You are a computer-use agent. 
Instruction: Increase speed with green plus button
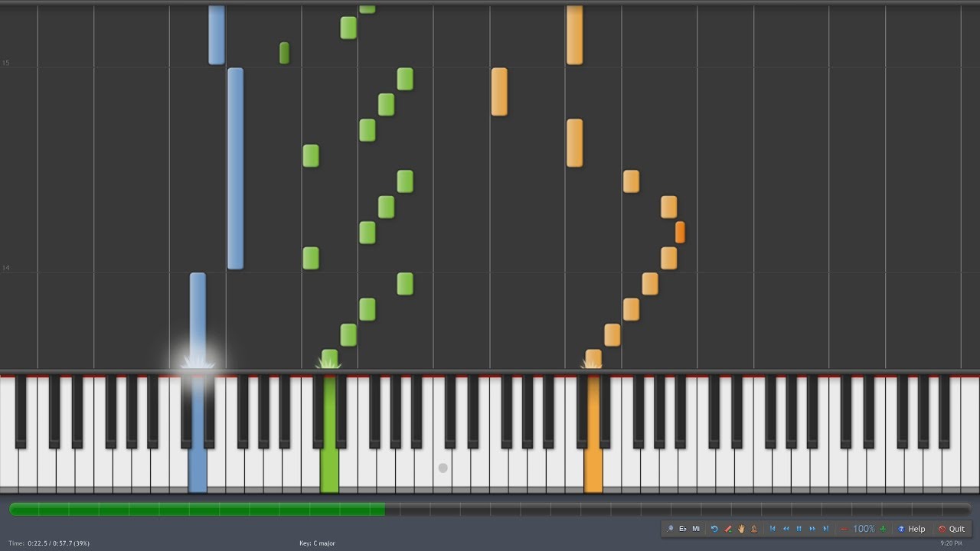(883, 529)
